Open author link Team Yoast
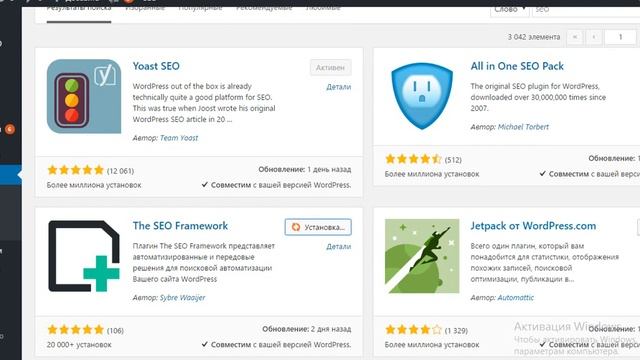 tap(179, 138)
